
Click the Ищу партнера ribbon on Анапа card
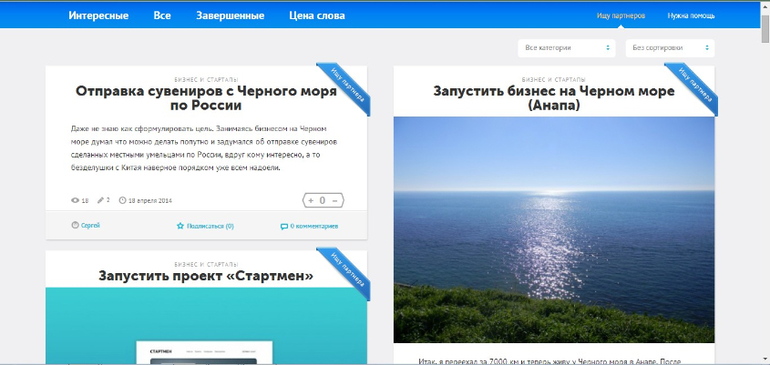[x=693, y=87]
